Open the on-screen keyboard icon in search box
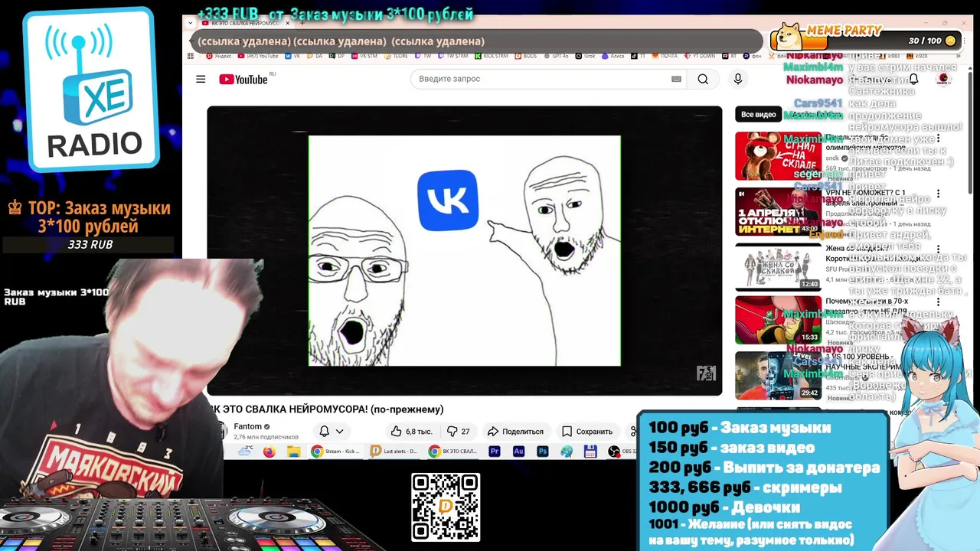 tap(676, 79)
